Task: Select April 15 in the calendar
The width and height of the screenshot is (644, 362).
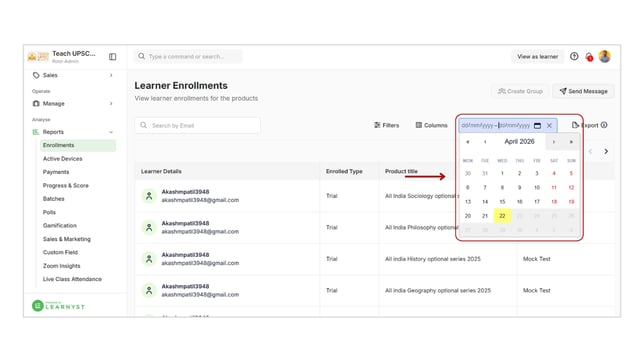Action: click(x=502, y=202)
